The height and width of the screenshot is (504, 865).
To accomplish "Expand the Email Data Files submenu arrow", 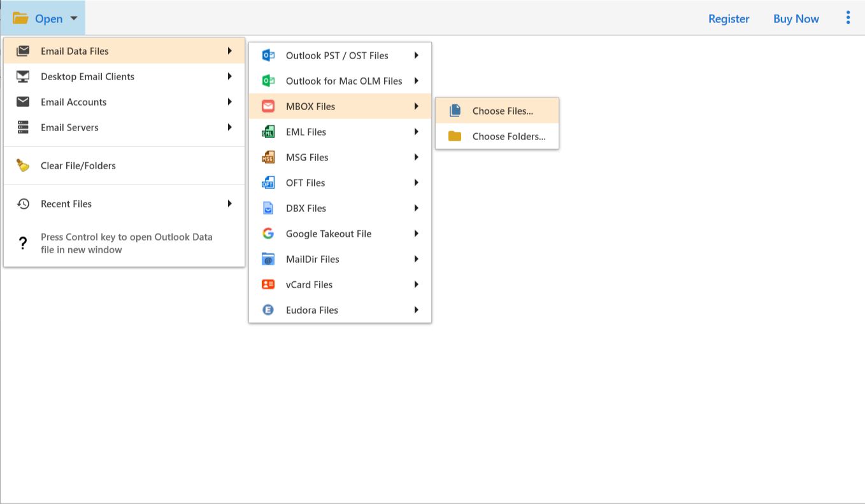I will click(x=229, y=51).
